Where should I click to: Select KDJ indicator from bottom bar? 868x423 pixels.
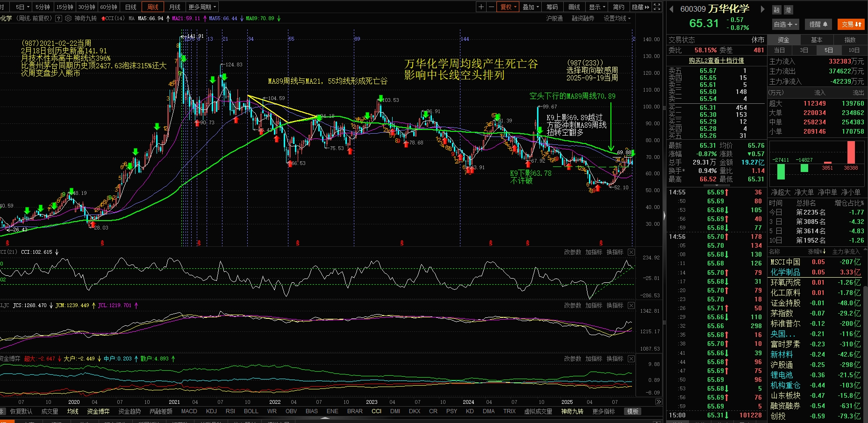click(211, 411)
